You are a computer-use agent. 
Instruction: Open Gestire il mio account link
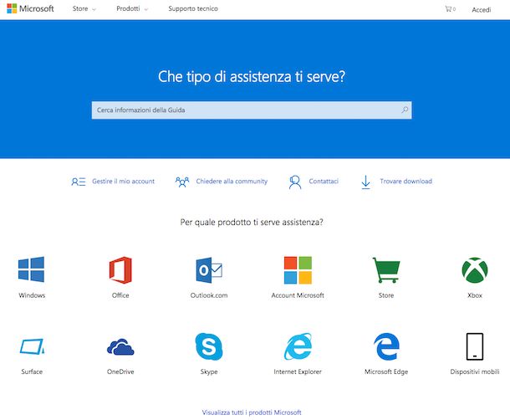(123, 182)
